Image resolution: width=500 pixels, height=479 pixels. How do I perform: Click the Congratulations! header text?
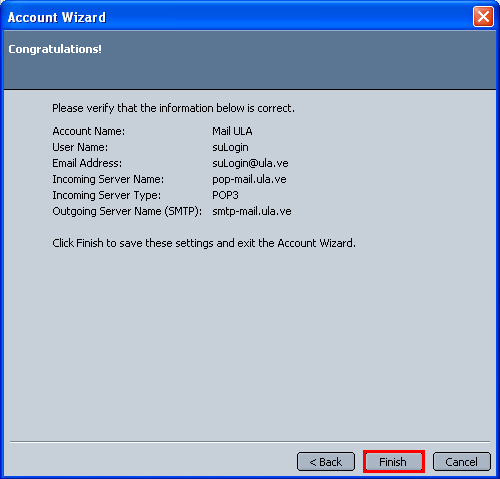[55, 49]
